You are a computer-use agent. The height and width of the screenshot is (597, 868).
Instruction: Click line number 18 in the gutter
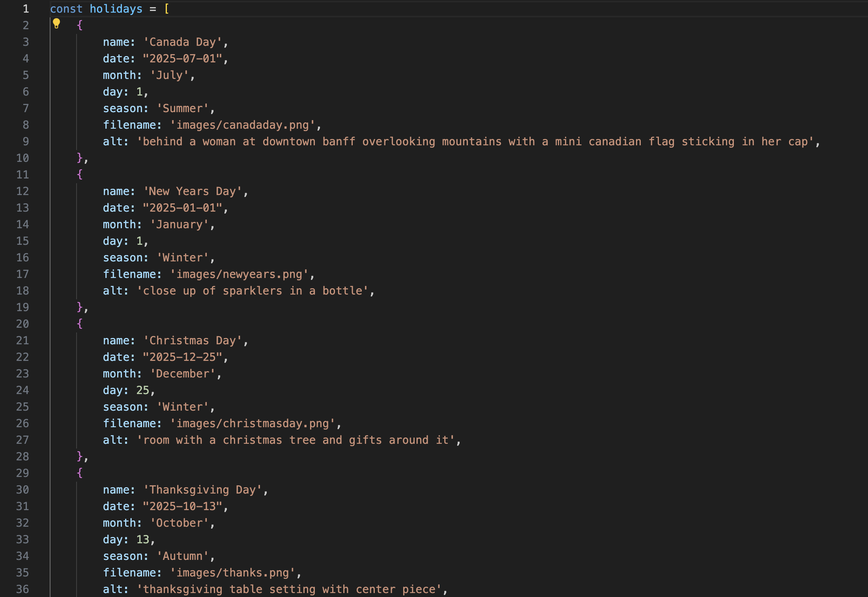click(22, 291)
